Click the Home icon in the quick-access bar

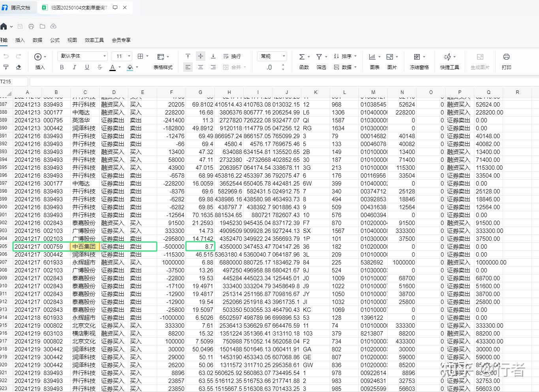[4, 26]
